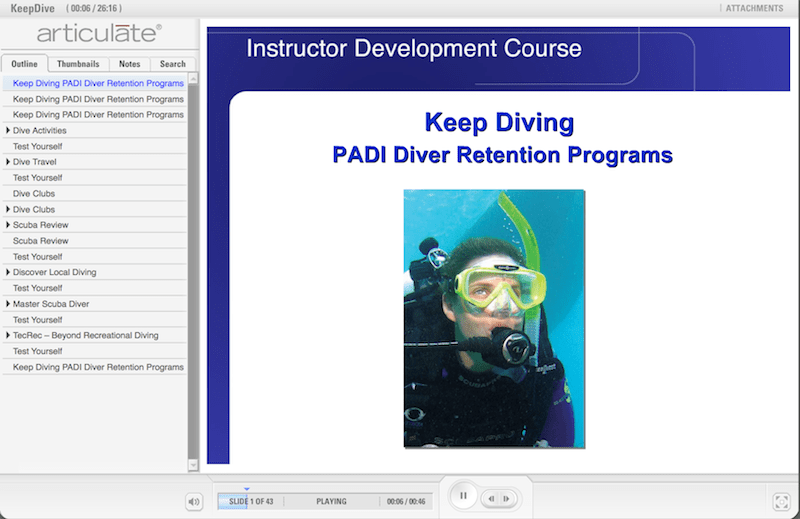
Task: Expand the collapsible Dive Clubs section
Action: [x=8, y=209]
